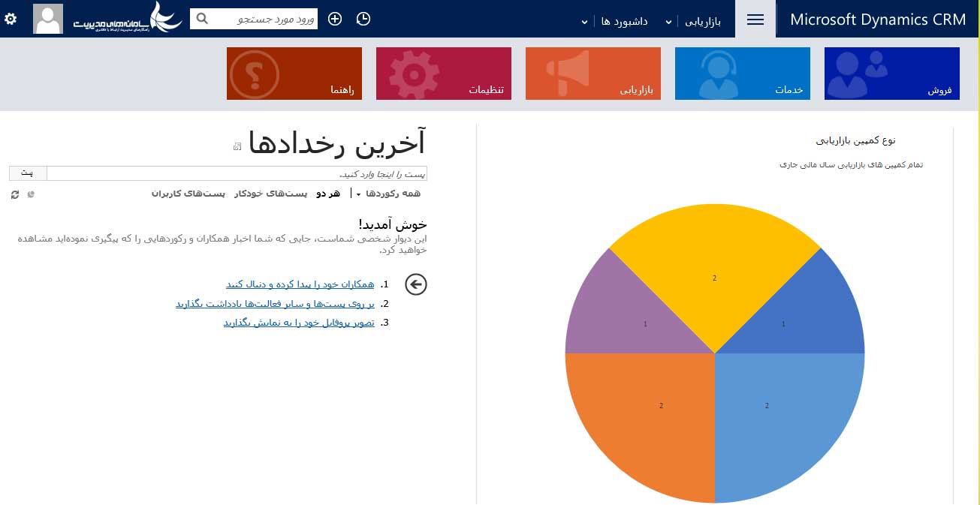Click the back arrow circle icon

pos(416,284)
